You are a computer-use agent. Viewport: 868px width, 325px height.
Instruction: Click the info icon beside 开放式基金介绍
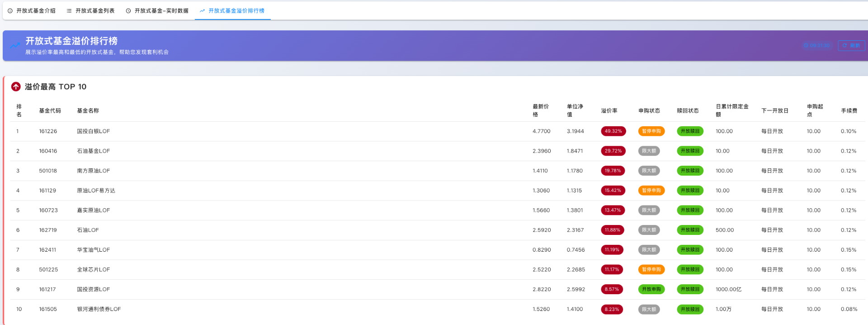(x=10, y=11)
